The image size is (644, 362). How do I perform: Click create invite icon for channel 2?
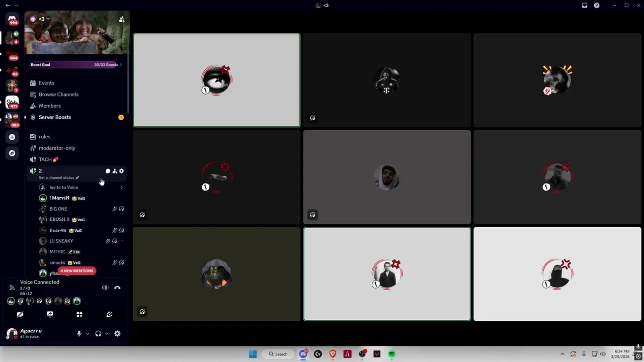(115, 171)
